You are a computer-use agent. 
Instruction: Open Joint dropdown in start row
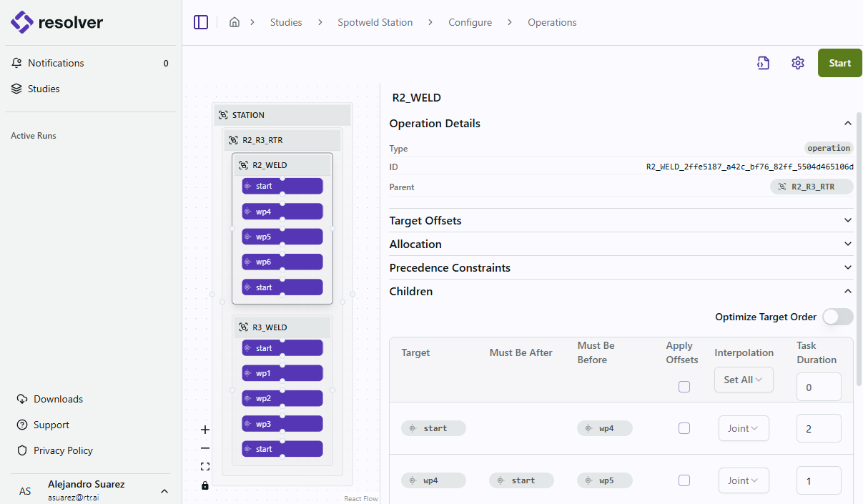(x=744, y=428)
